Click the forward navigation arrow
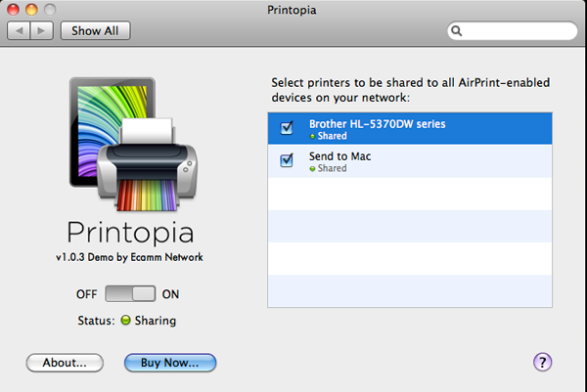This screenshot has width=587, height=392. coord(41,30)
